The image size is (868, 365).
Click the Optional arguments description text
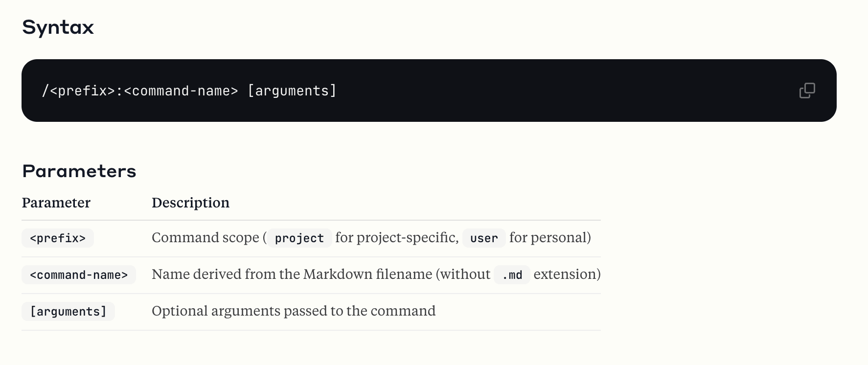click(294, 311)
